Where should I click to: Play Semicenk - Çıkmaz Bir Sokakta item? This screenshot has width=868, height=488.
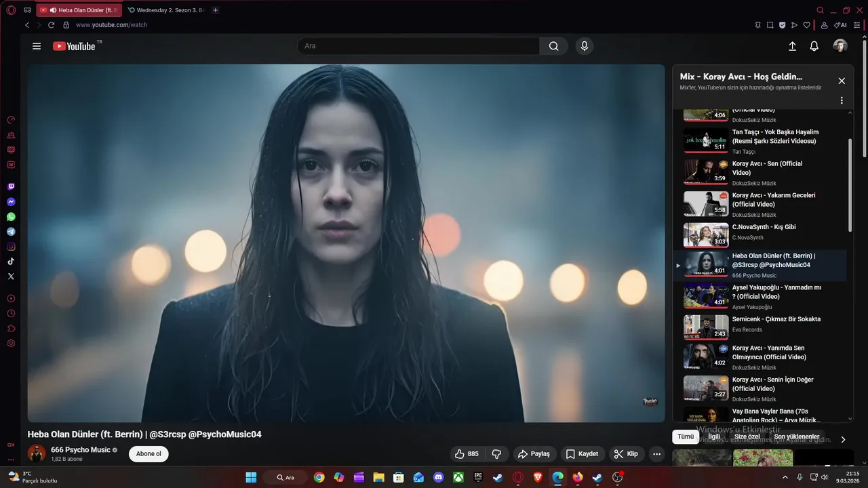click(759, 327)
